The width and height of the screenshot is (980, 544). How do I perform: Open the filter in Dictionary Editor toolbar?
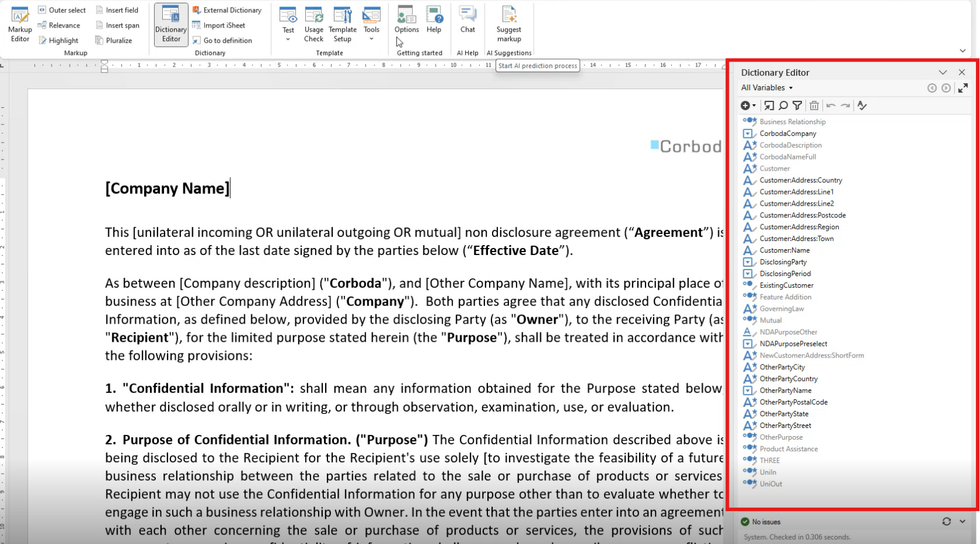(797, 106)
